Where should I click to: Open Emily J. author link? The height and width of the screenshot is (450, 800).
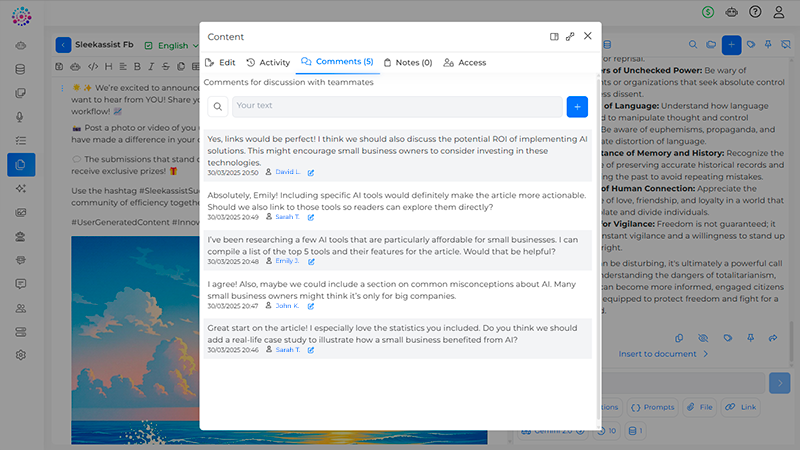287,261
